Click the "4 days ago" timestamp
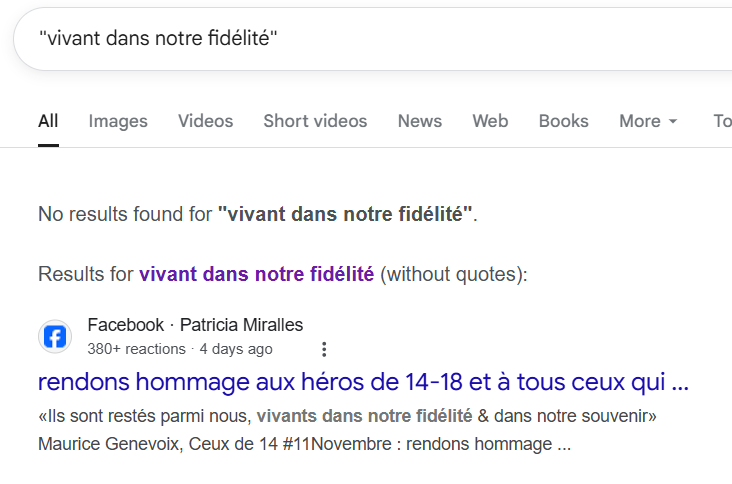 point(236,349)
